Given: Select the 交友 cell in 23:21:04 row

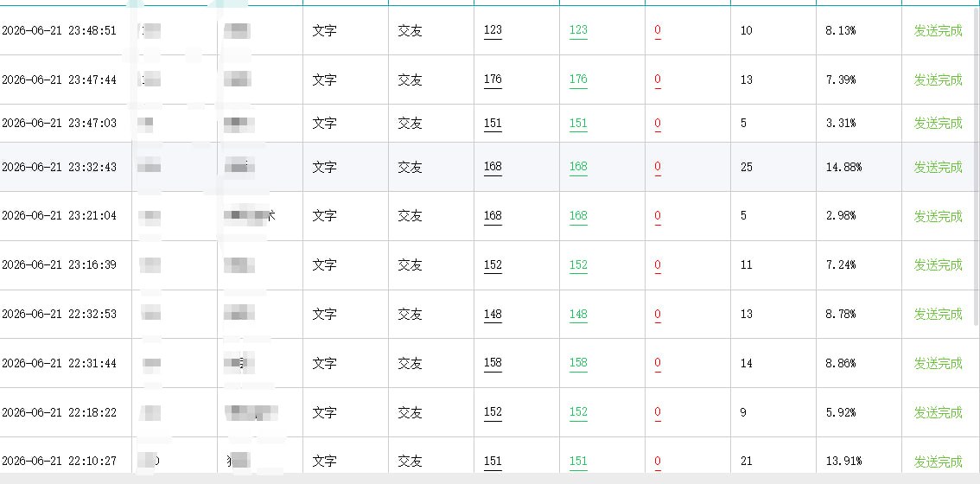Looking at the screenshot, I should 410,216.
